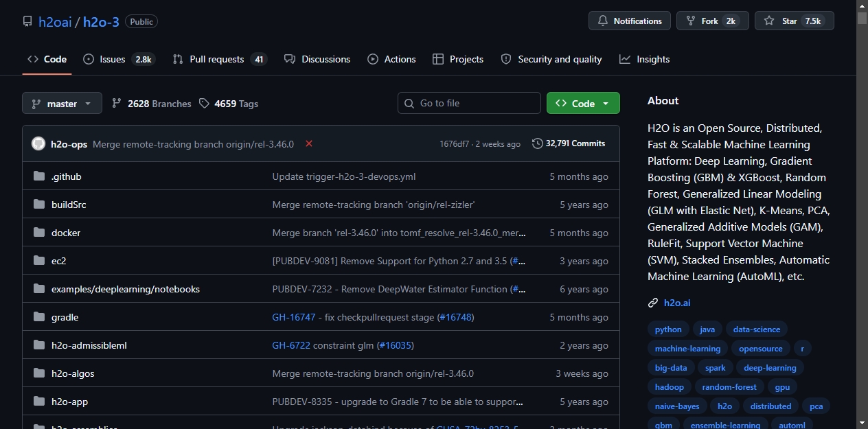868x429 pixels.
Task: Open the Security and quality tab
Action: tap(551, 59)
